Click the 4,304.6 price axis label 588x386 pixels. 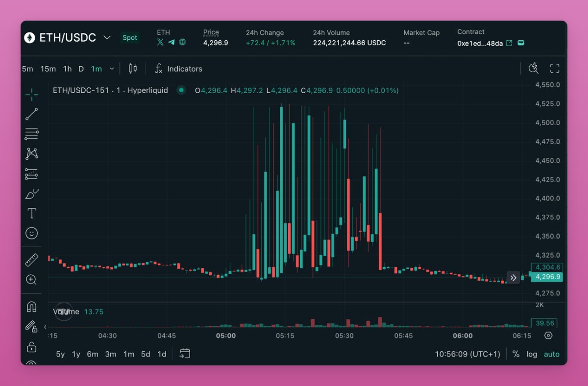click(x=547, y=267)
